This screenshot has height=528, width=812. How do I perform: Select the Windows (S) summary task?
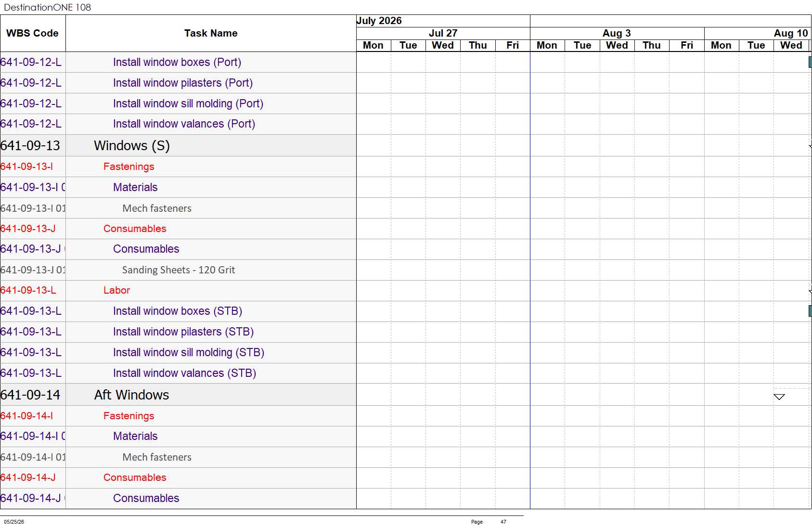(132, 145)
